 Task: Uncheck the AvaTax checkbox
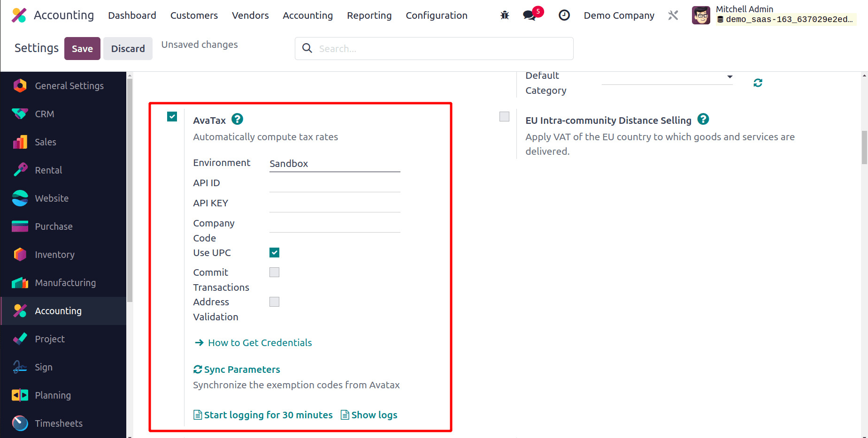[172, 117]
